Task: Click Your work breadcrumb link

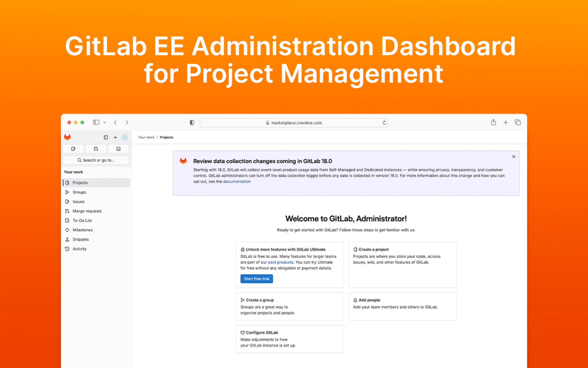Action: click(146, 137)
